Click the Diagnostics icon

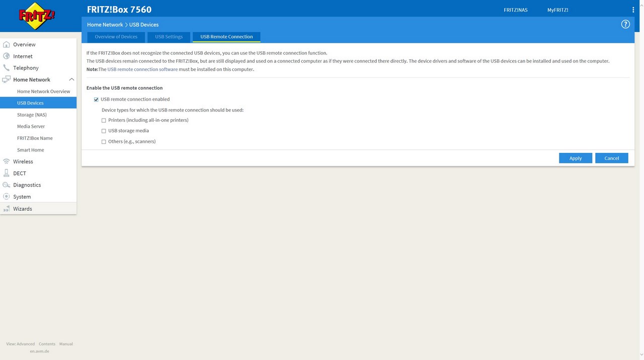[x=6, y=185]
